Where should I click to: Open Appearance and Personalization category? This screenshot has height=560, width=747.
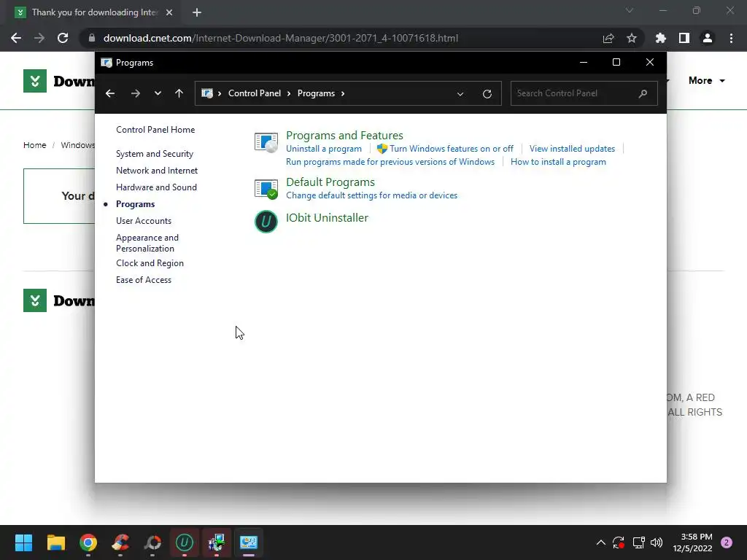coord(147,243)
